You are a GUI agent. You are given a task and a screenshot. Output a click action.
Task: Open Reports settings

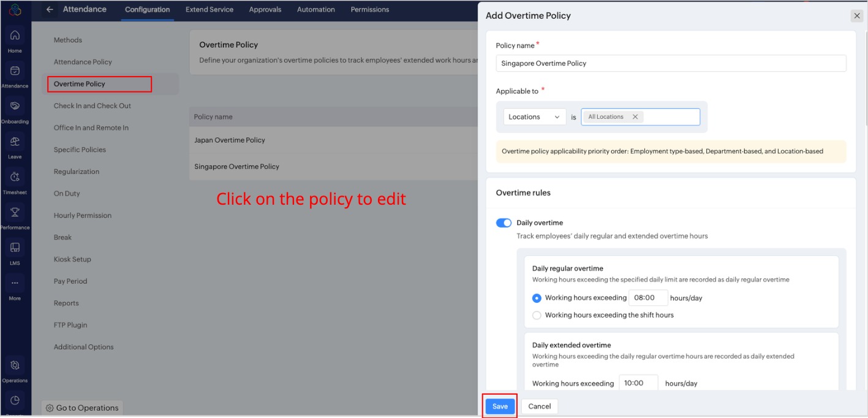tap(66, 303)
